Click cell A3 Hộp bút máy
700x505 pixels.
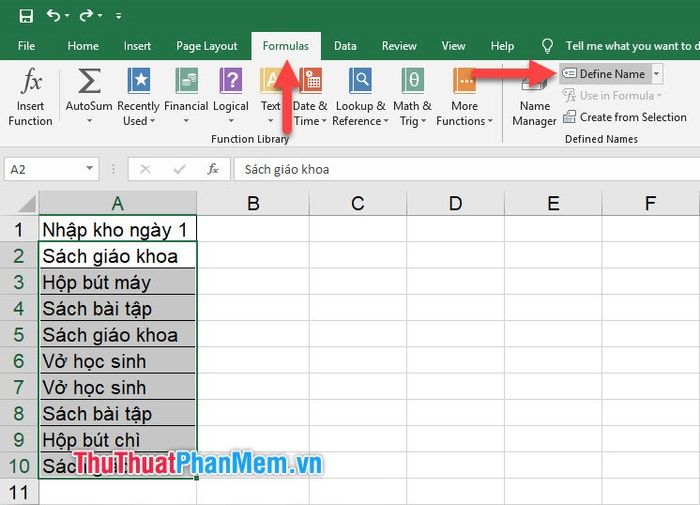[x=117, y=282]
